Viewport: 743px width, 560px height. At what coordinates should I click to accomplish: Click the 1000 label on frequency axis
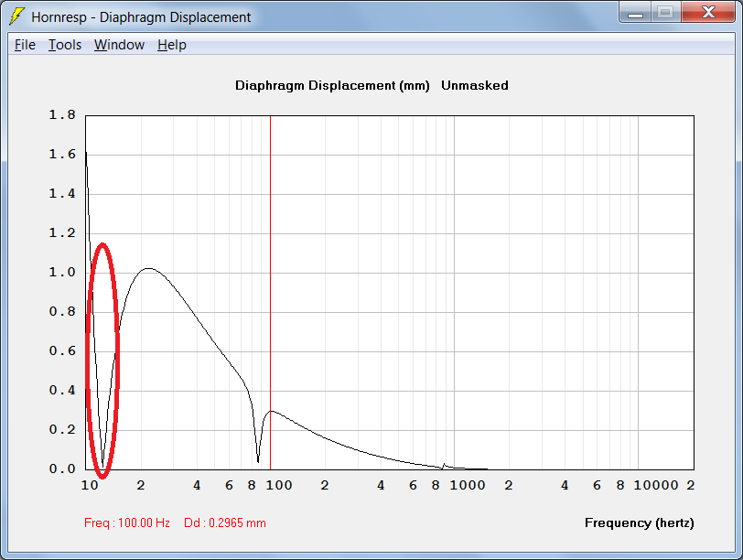pyautogui.click(x=468, y=485)
